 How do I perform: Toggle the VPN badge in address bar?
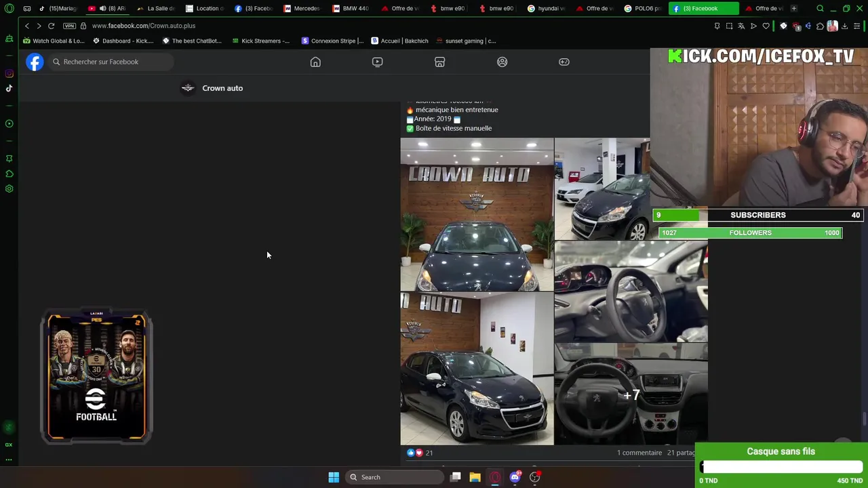pos(69,26)
